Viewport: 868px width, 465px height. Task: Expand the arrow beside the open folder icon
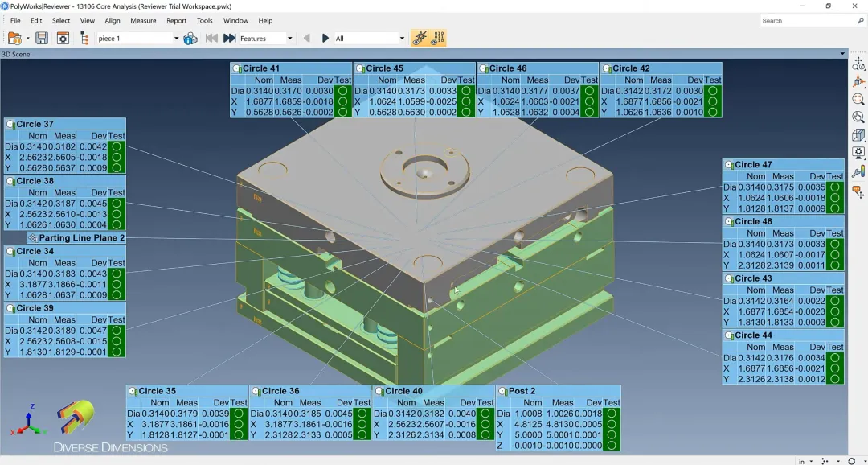(x=27, y=39)
